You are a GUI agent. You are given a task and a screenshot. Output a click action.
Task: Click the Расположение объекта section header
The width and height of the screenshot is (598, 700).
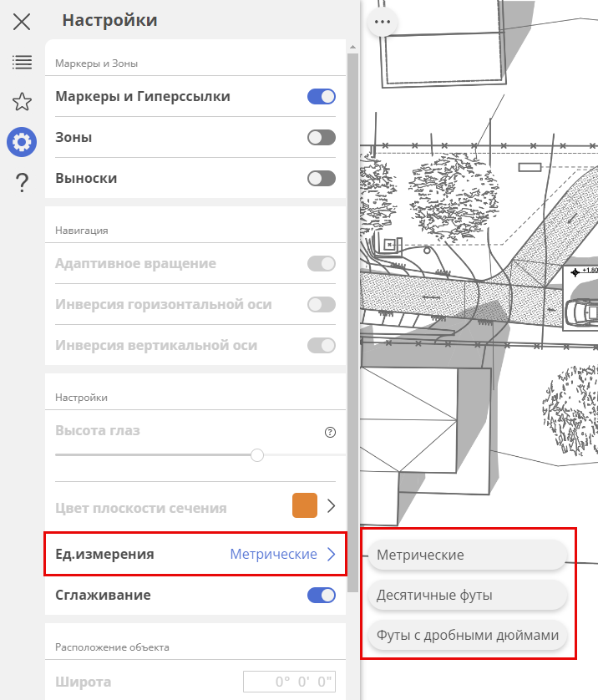point(112,647)
